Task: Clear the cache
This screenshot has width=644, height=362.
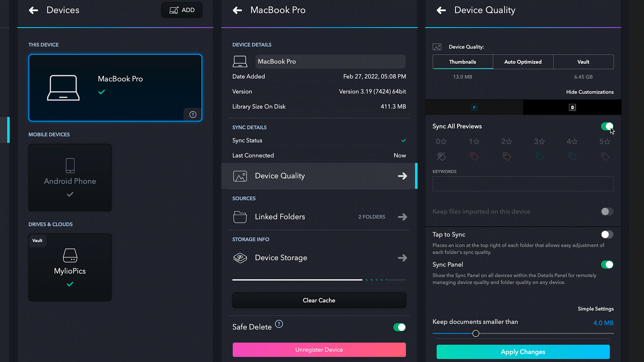Action: click(319, 300)
